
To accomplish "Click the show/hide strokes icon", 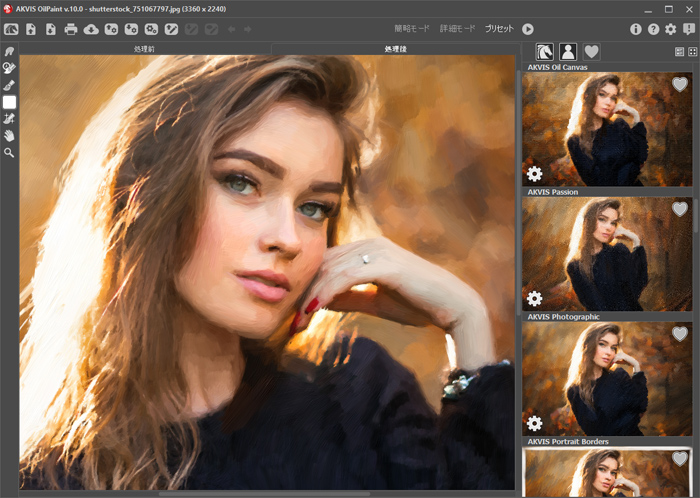I will (x=212, y=29).
